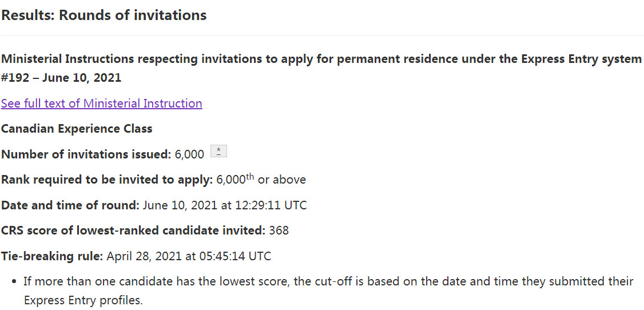Viewport: 644px width, 310px height.
Task: Click the bullet sentence starting 'If more than one candidate'
Action: pyautogui.click(x=328, y=281)
